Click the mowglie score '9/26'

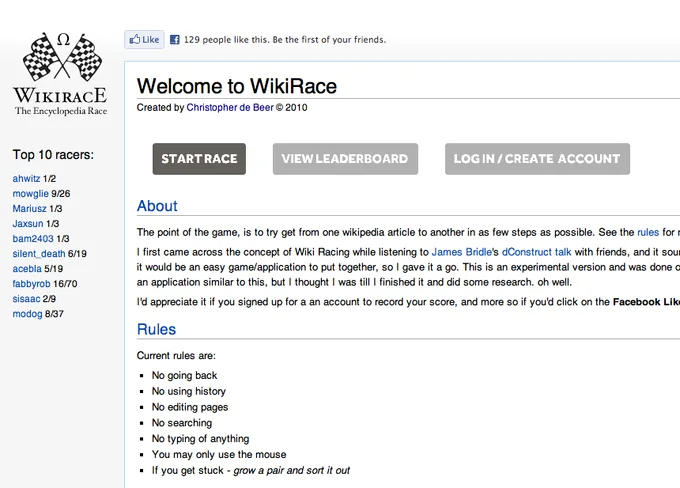pyautogui.click(x=60, y=193)
